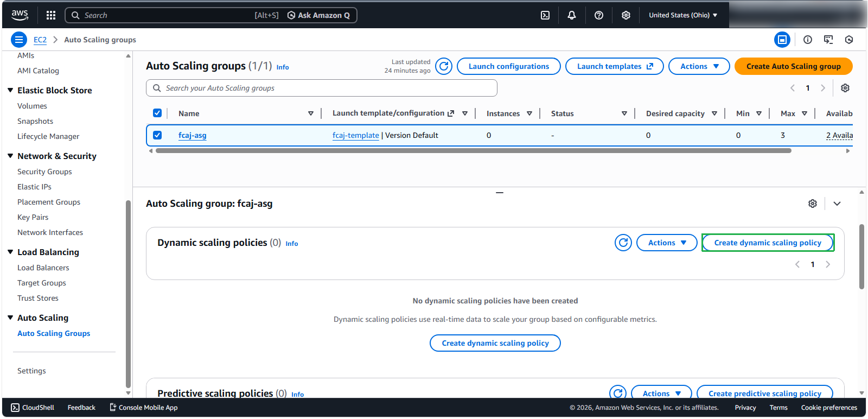Open the notifications bell
Screen dimensions: 868x419
pyautogui.click(x=572, y=15)
